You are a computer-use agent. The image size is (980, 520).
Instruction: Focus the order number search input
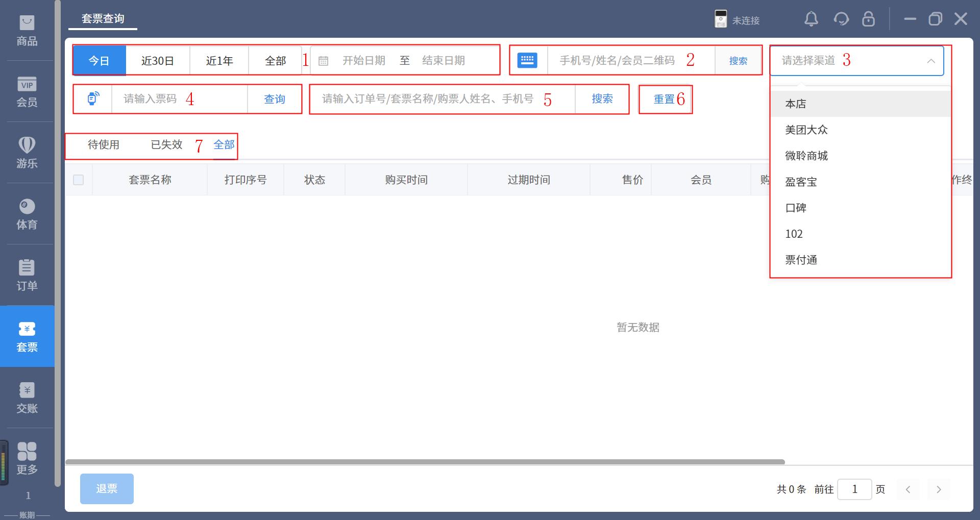point(443,99)
